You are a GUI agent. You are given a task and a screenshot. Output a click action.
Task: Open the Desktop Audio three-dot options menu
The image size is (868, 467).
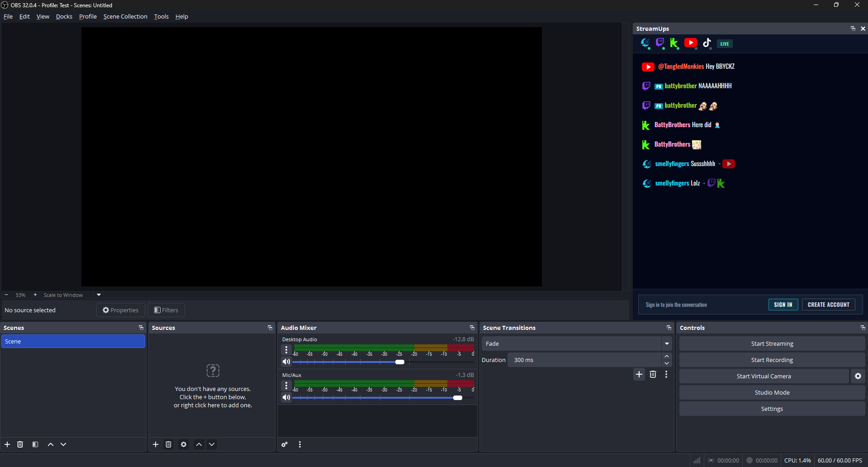point(286,350)
